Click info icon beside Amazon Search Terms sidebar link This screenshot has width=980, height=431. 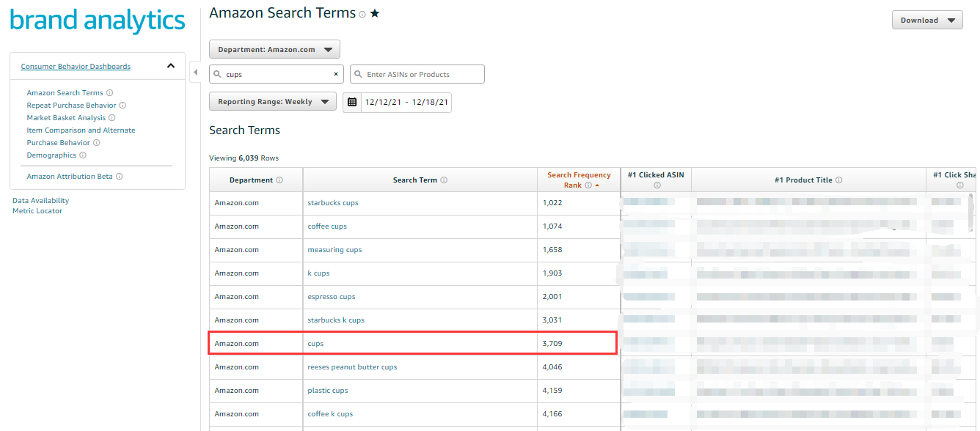click(x=109, y=93)
